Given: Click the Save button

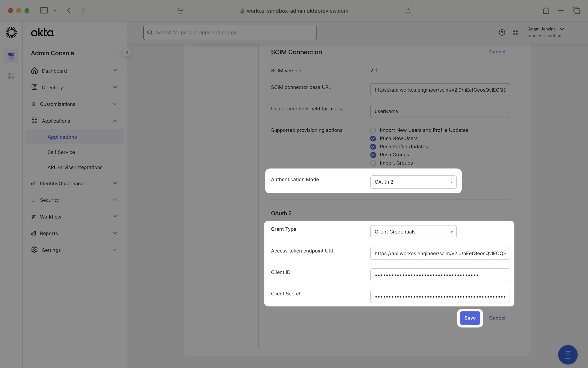Looking at the screenshot, I should (470, 318).
